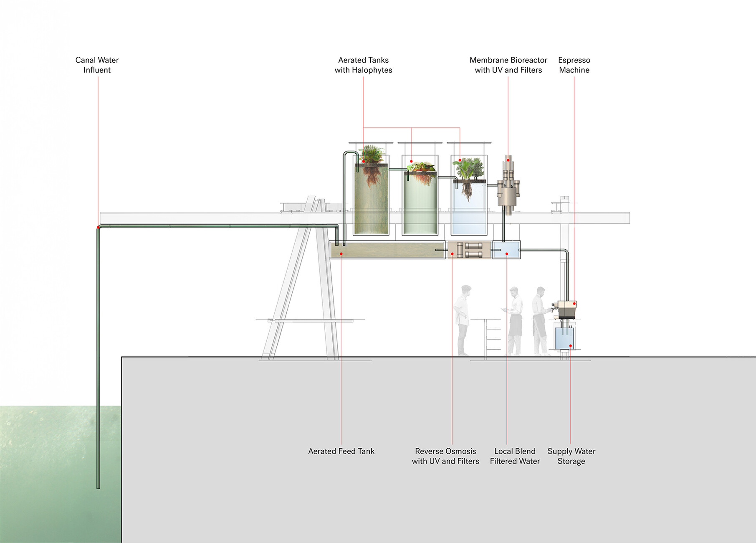The image size is (756, 543).
Task: Select the barista figure nearest the espresso machine
Action: pyautogui.click(x=540, y=321)
